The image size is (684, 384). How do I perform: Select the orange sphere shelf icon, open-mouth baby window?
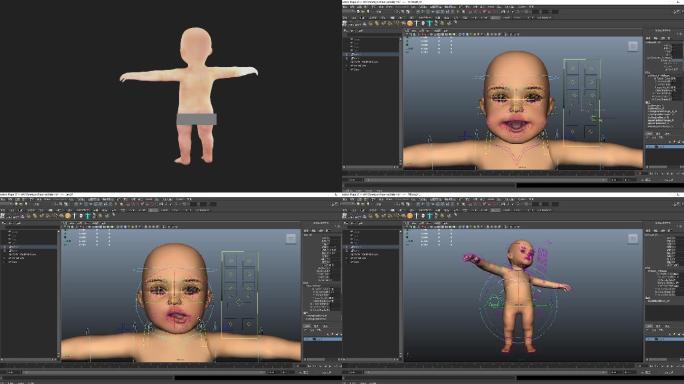[410, 23]
